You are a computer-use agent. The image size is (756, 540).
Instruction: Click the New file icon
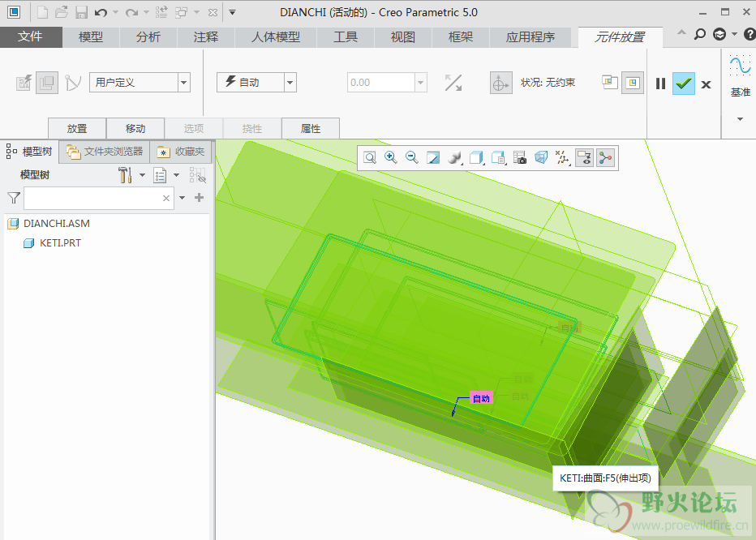pos(42,12)
